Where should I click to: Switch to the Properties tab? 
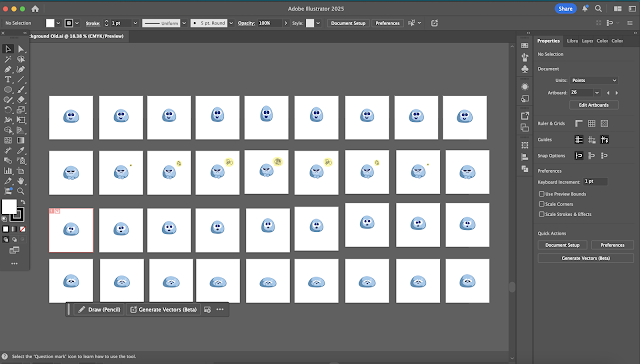[x=548, y=41]
